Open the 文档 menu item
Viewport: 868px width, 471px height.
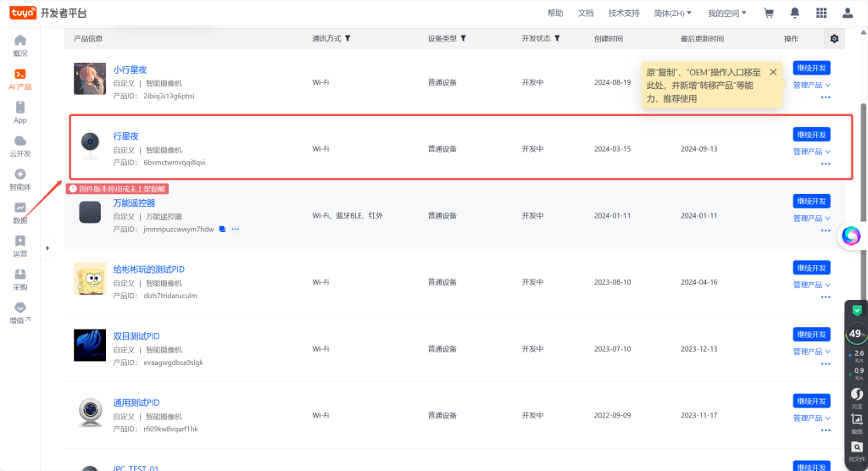coord(586,13)
